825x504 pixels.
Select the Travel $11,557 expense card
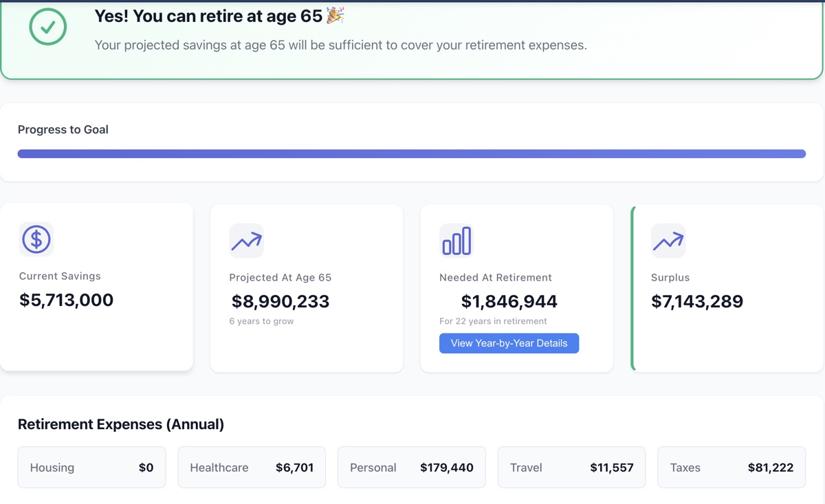(572, 468)
